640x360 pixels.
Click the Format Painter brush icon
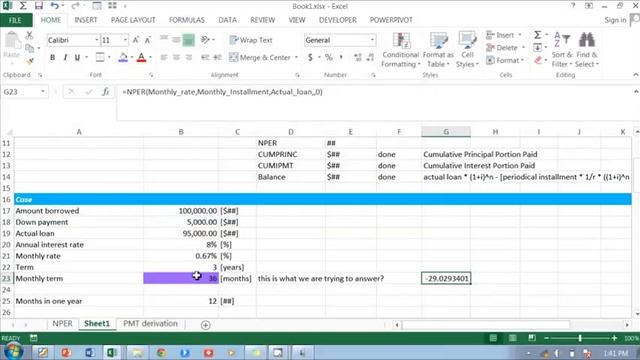click(x=29, y=61)
